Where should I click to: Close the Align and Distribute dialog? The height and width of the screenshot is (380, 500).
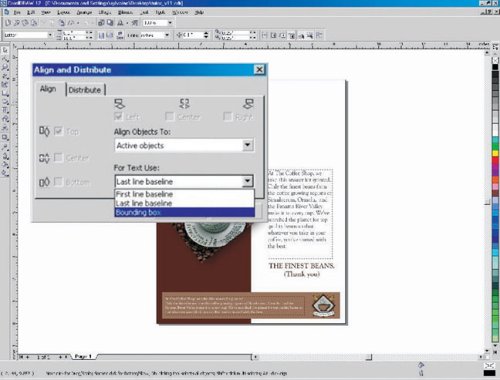(259, 70)
